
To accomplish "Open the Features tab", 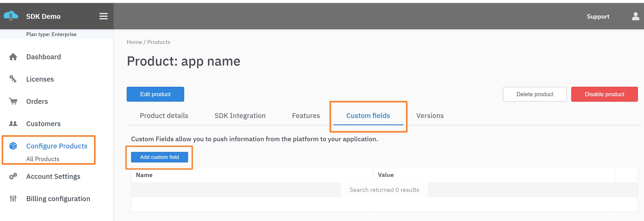I will click(306, 116).
